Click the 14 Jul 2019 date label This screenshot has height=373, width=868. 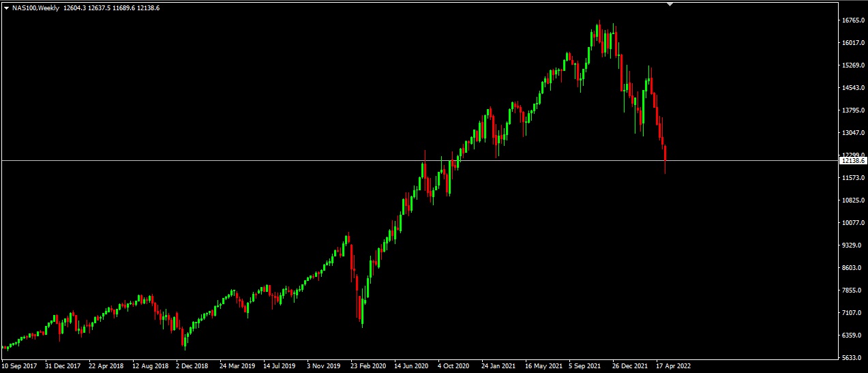click(x=280, y=366)
